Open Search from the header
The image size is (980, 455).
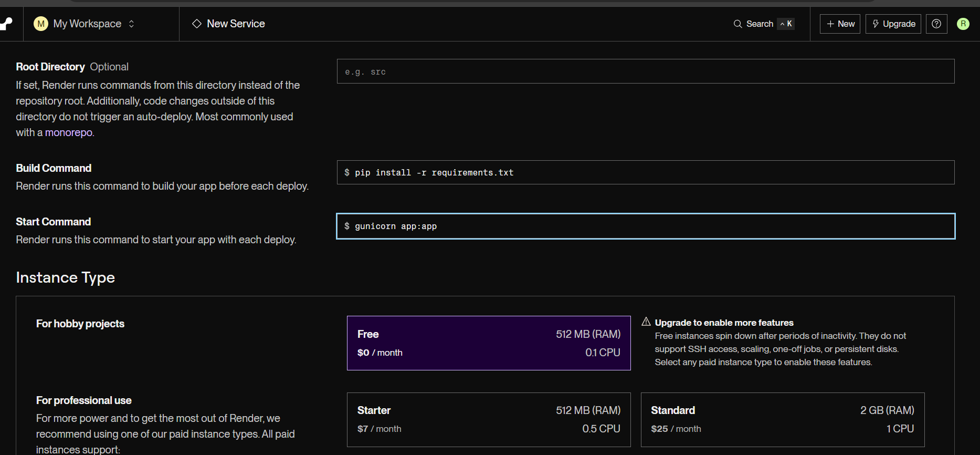click(764, 24)
